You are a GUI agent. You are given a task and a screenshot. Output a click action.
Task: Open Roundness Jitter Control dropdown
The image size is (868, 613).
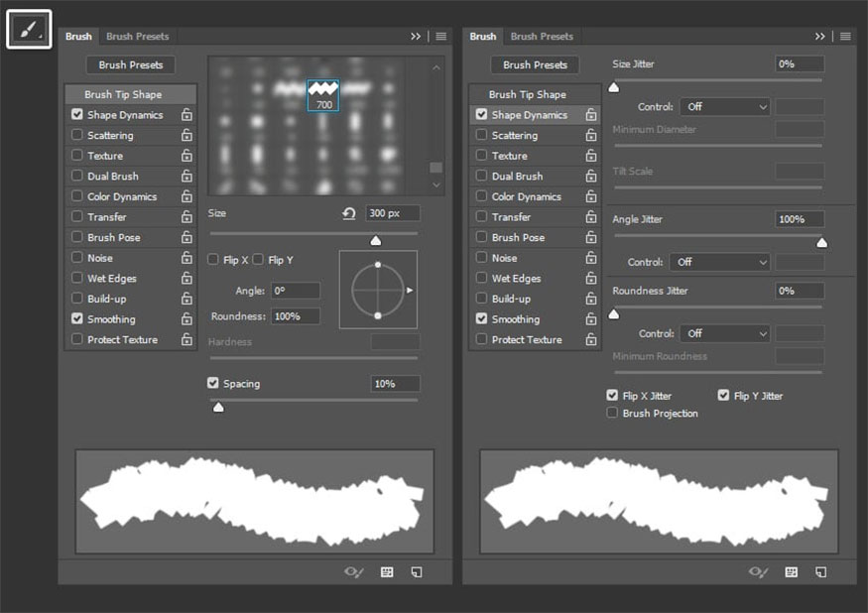pos(725,333)
